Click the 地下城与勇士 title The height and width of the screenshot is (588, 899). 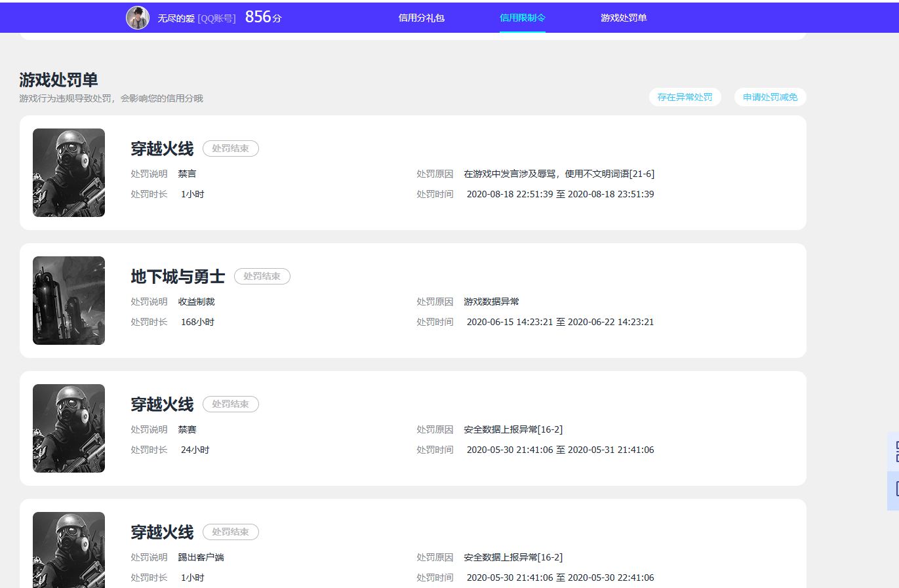(x=178, y=277)
